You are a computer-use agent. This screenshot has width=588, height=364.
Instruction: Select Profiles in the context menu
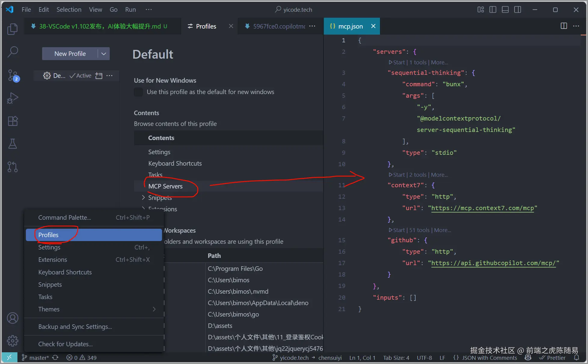(x=48, y=235)
